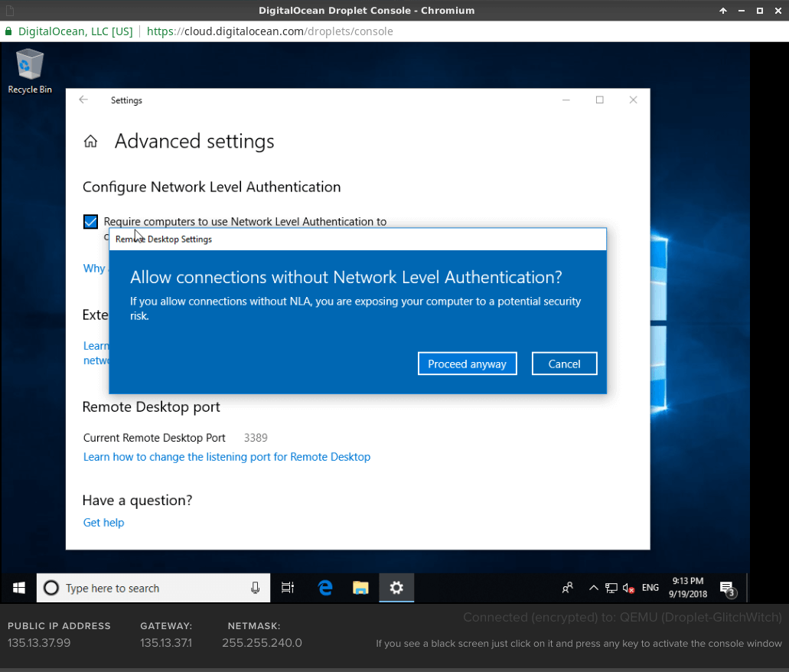Open the Windows Start menu
This screenshot has width=789, height=672.
[x=18, y=588]
